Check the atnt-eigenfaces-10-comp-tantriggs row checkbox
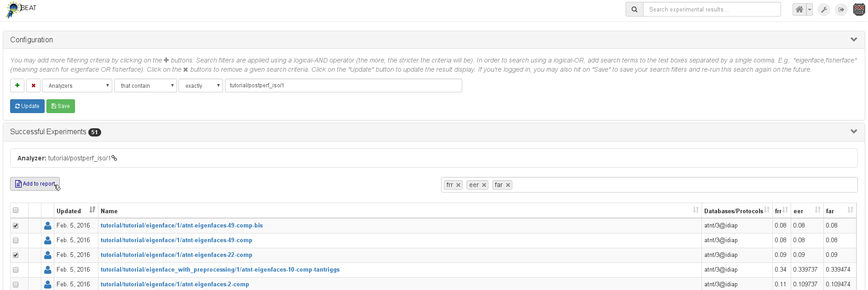 tap(16, 270)
